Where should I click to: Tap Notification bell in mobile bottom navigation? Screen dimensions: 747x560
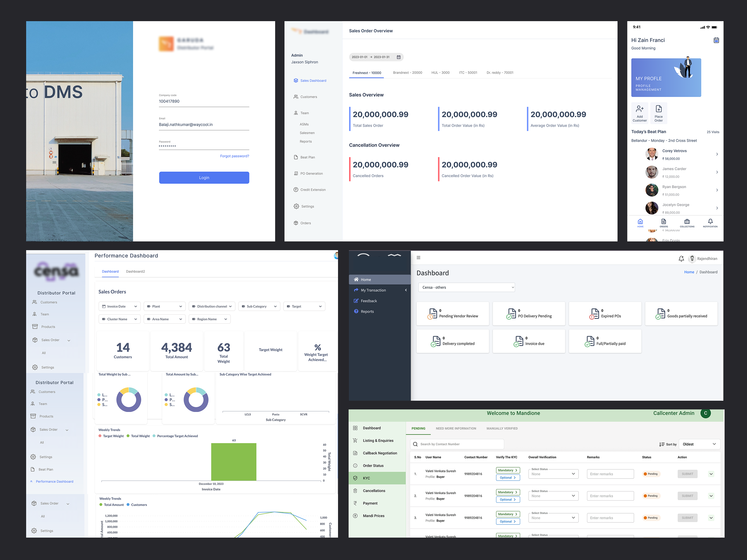tap(710, 223)
